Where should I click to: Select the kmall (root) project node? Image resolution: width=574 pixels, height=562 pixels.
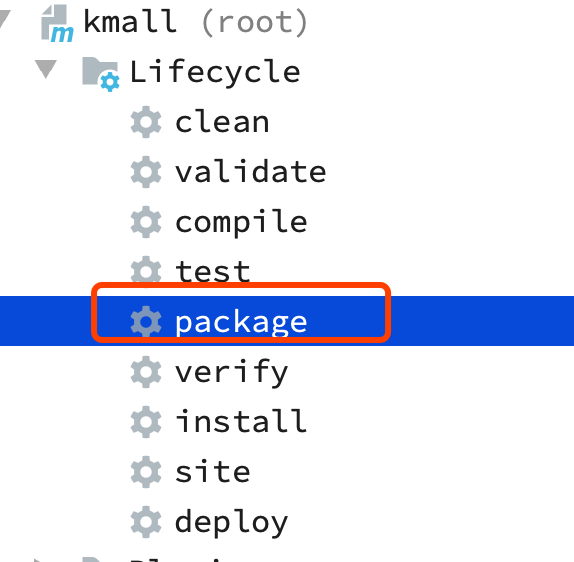point(196,22)
